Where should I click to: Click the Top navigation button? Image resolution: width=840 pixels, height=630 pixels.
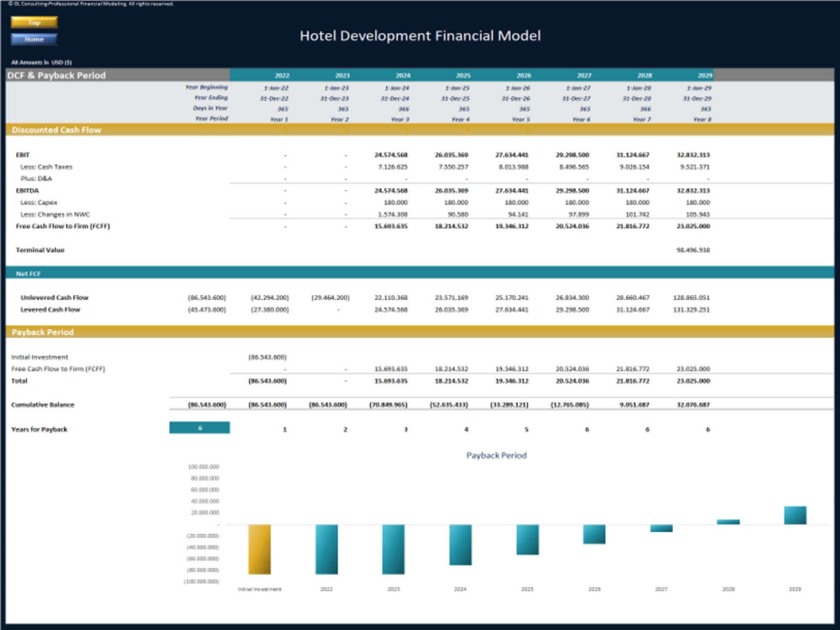[34, 23]
